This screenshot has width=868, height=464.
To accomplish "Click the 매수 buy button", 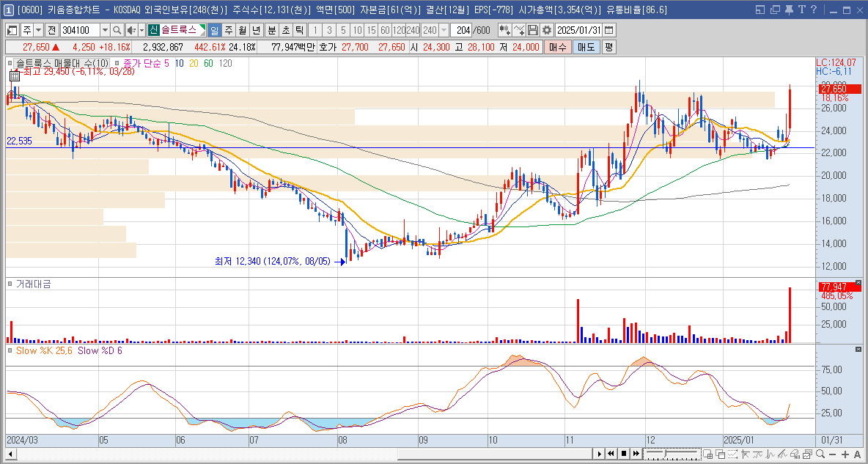I will pyautogui.click(x=557, y=47).
